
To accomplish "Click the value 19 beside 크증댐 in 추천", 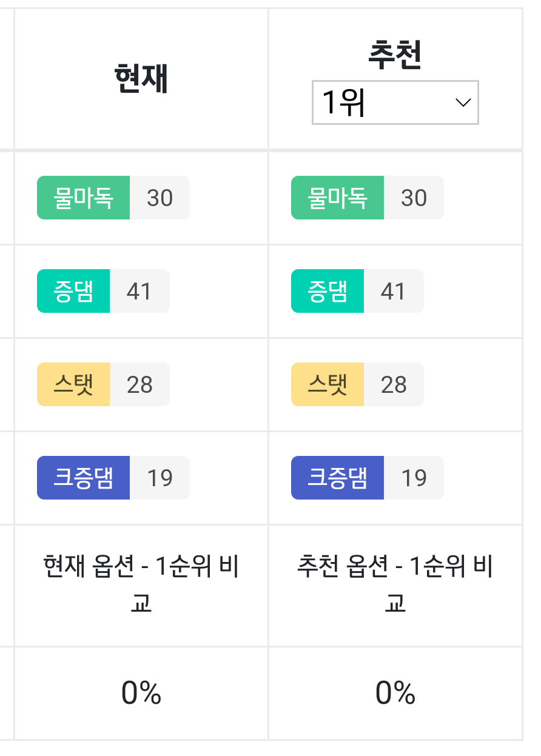I will [414, 478].
